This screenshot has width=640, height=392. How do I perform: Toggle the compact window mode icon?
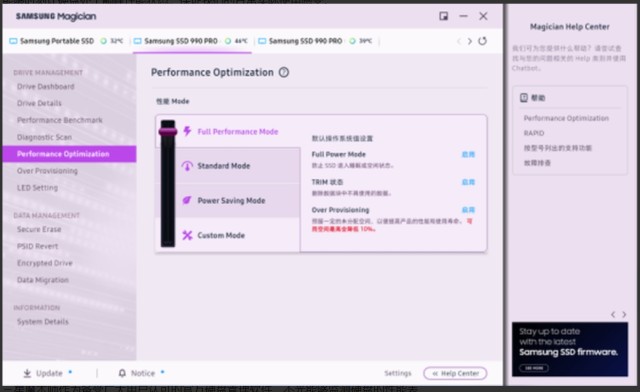click(444, 16)
